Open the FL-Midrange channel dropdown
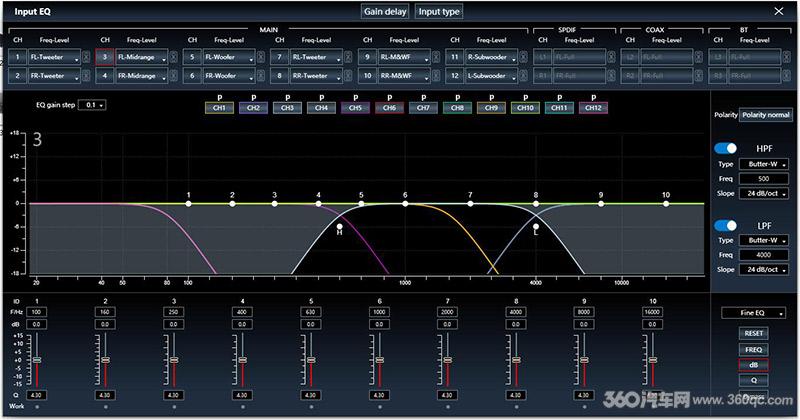This screenshot has height=420, width=800. pyautogui.click(x=141, y=57)
